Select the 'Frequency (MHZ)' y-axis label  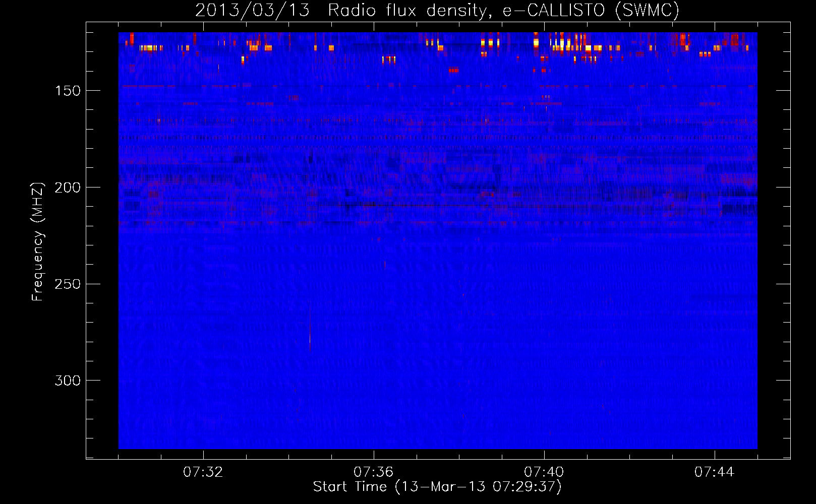pos(37,242)
